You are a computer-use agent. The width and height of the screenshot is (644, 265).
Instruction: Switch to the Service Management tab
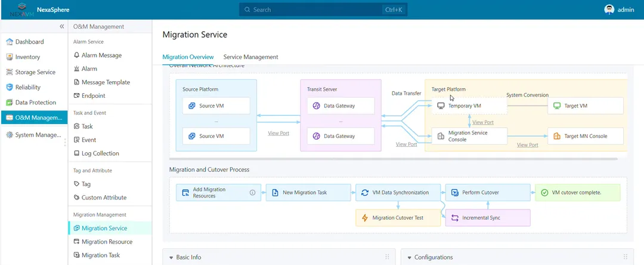(250, 57)
